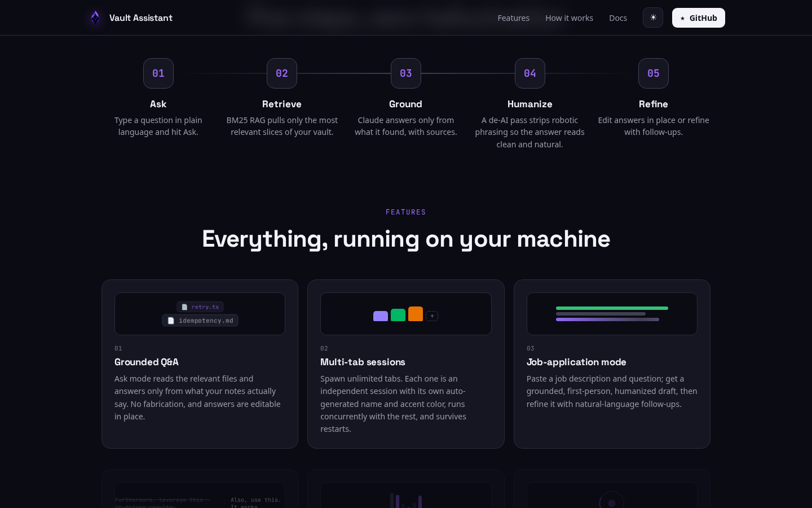Click the 'Spawn unlimited tabs' card description
Viewport: 812px width, 508px height.
point(395,404)
